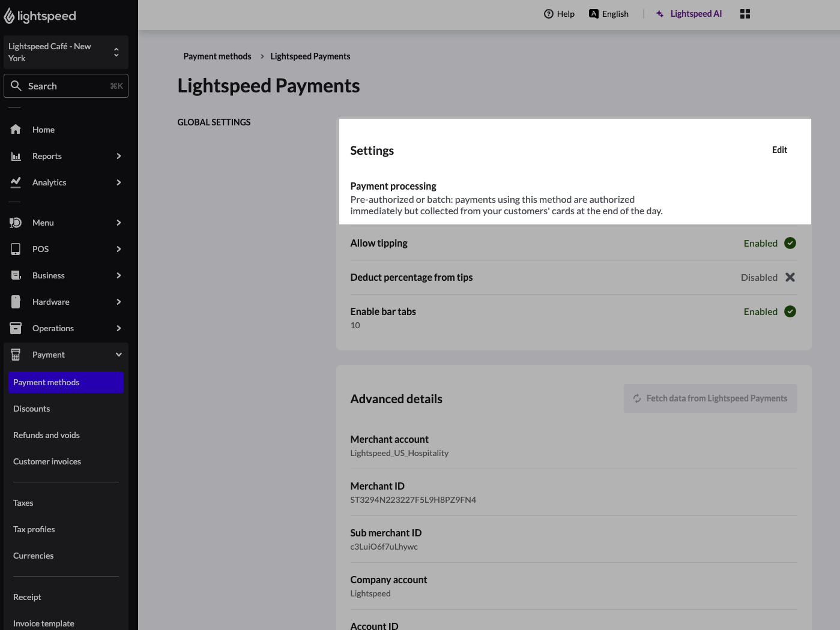
Task: Click the Payment processing description text
Action: (x=507, y=205)
